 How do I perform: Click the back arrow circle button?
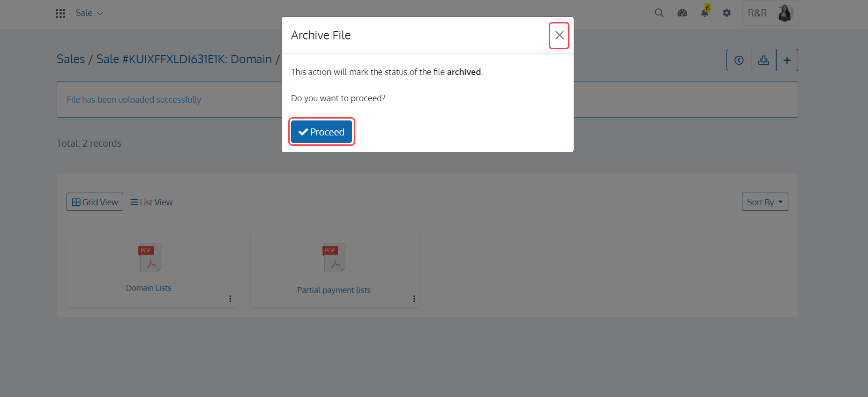pos(739,60)
